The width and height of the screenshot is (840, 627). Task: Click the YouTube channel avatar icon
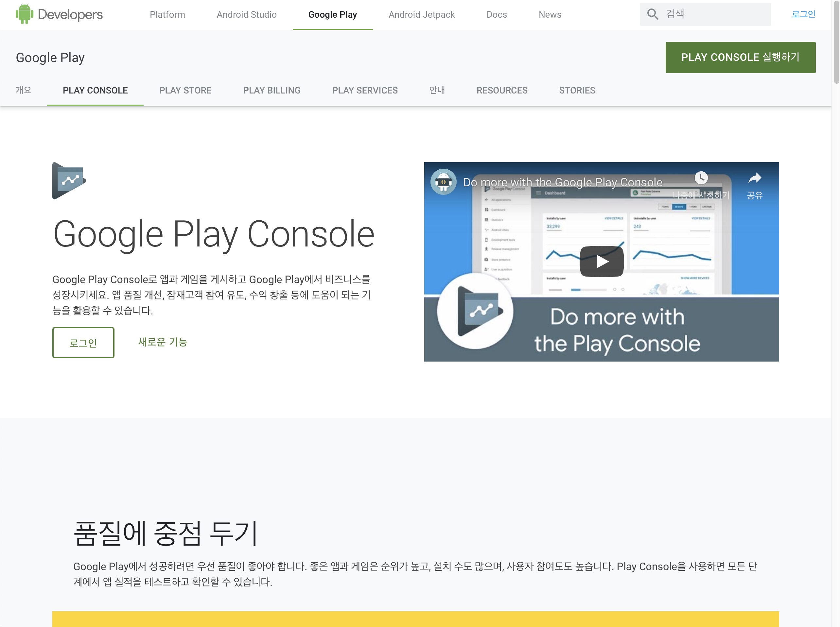coord(443,182)
